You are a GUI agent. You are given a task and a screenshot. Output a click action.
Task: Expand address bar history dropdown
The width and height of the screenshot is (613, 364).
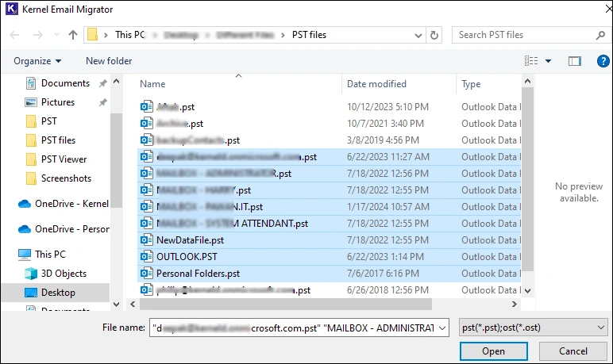(x=418, y=36)
